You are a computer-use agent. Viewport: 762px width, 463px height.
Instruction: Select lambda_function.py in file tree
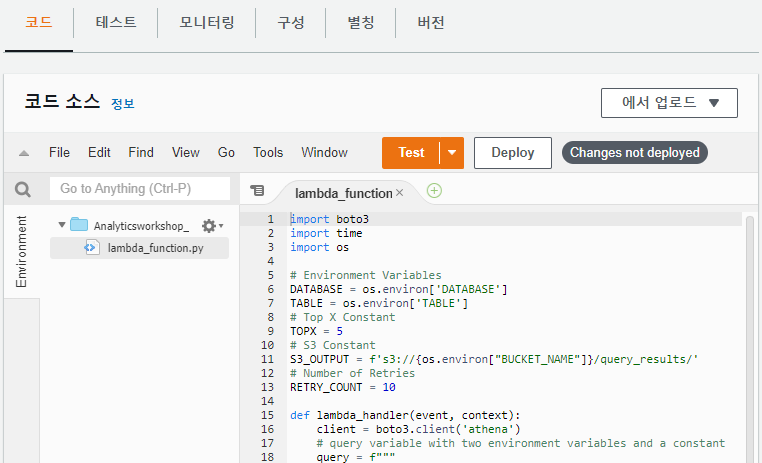point(139,248)
